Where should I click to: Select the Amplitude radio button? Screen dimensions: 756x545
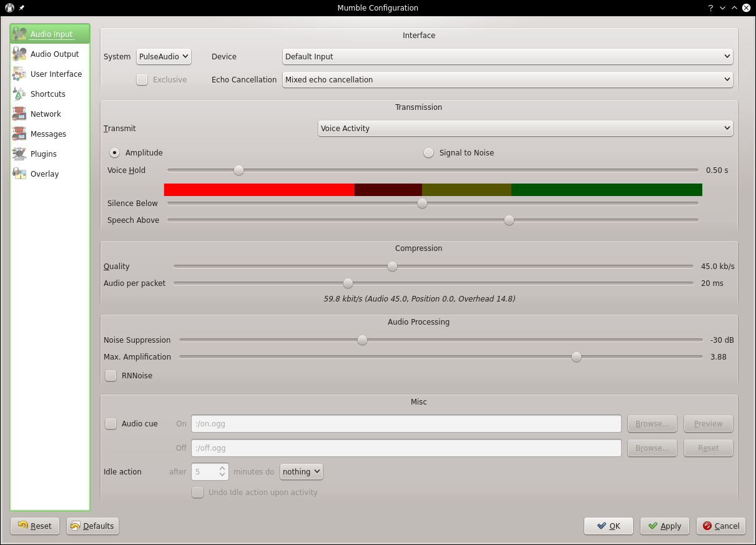115,153
